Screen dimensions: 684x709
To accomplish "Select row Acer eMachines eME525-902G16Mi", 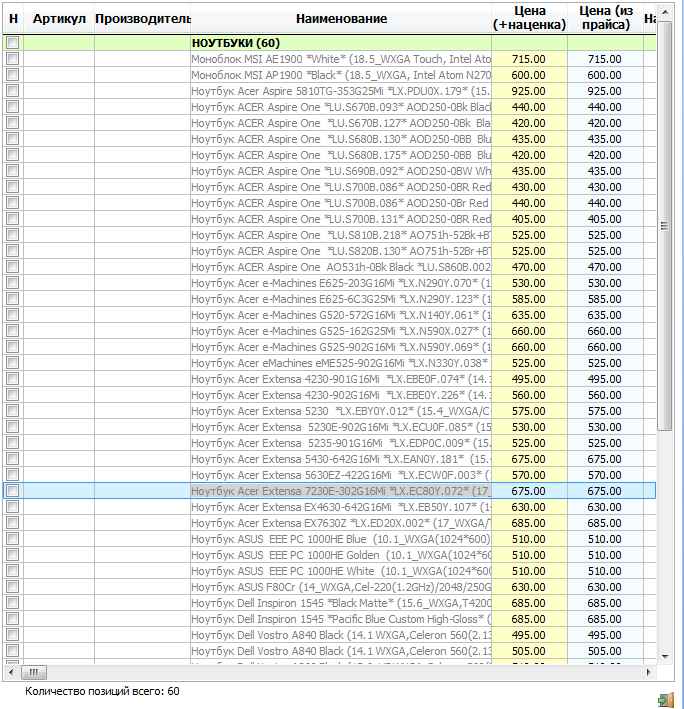I will pyautogui.click(x=330, y=363).
